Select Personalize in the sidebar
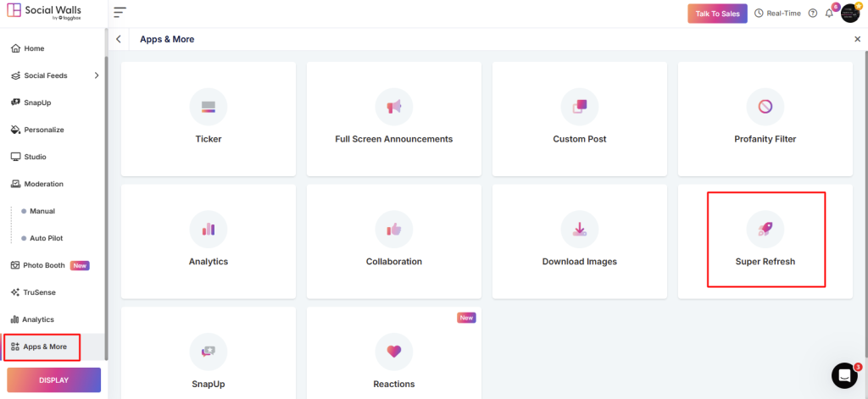This screenshot has height=399, width=868. coord(43,130)
